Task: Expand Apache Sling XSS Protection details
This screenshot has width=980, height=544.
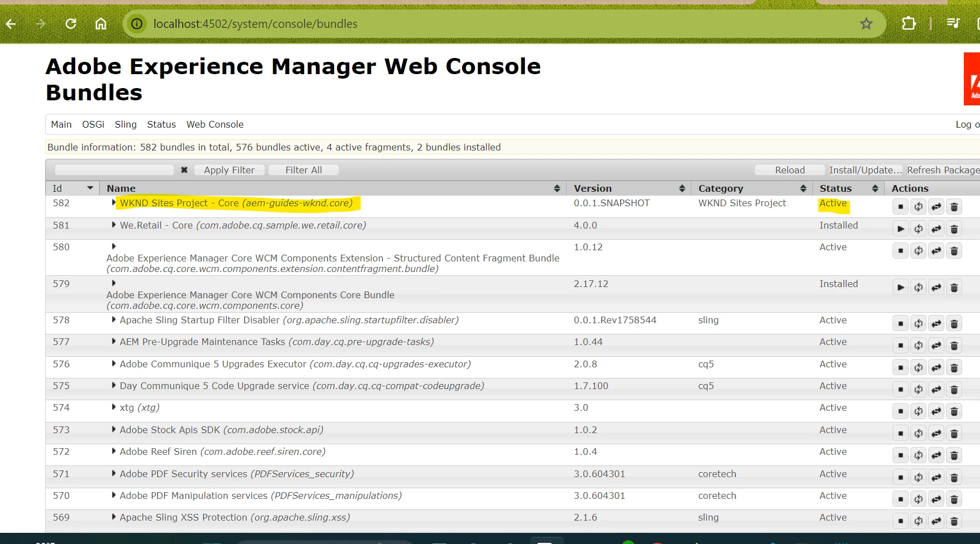Action: (x=114, y=517)
